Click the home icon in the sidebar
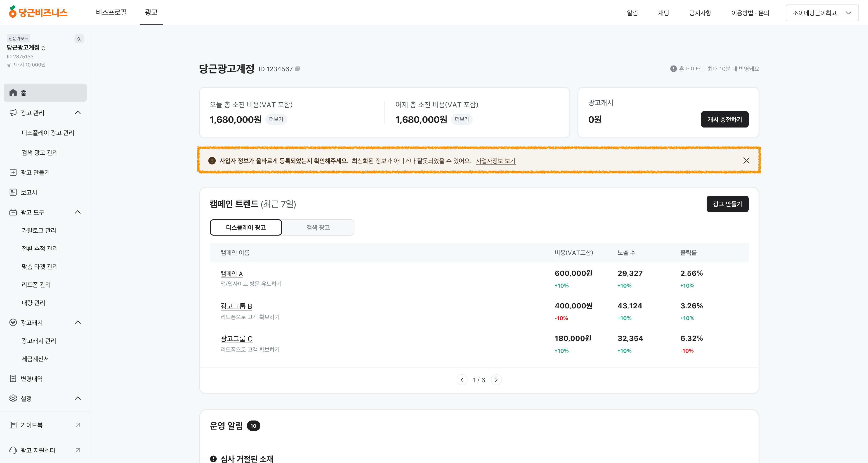The width and height of the screenshot is (868, 463). [13, 93]
